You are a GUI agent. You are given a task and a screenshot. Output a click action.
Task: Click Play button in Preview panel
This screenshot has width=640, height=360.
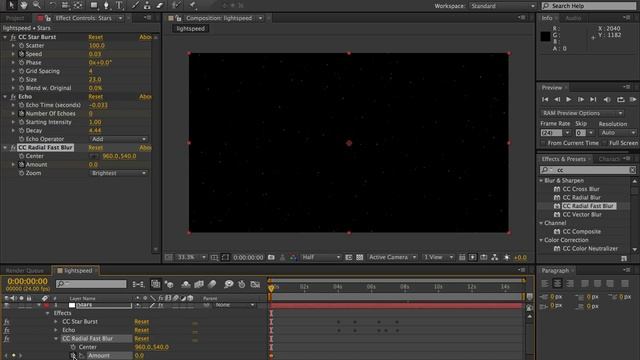[x=569, y=100]
